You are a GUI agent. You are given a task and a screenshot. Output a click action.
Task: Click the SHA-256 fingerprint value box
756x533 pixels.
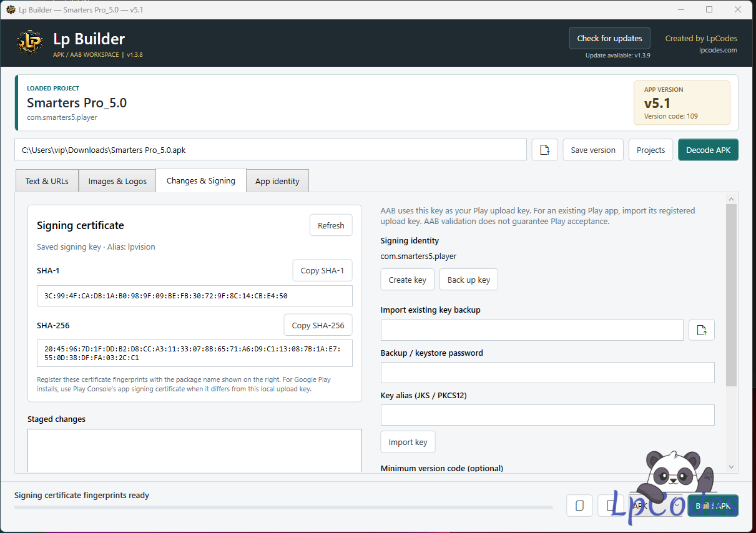click(x=195, y=353)
